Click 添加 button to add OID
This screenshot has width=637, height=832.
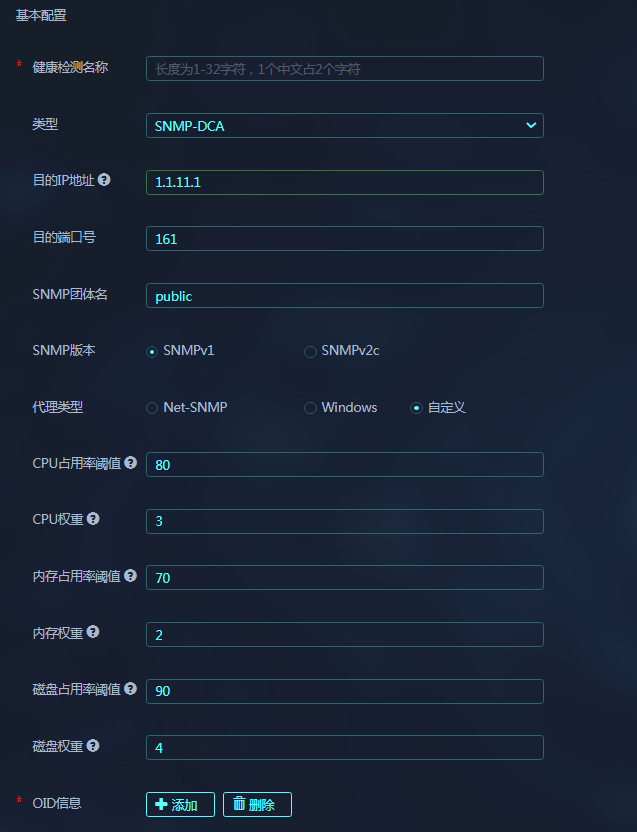tap(180, 805)
